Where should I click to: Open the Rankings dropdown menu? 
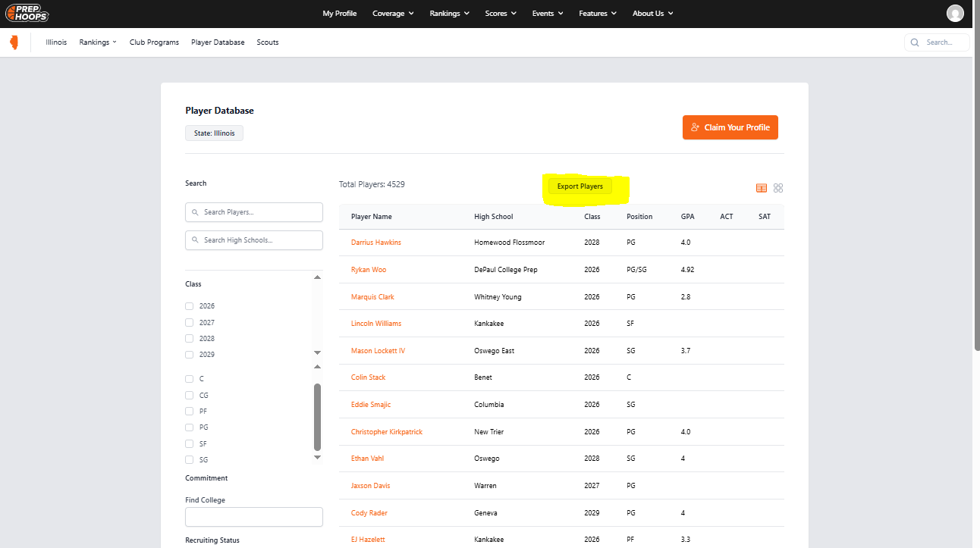point(449,13)
